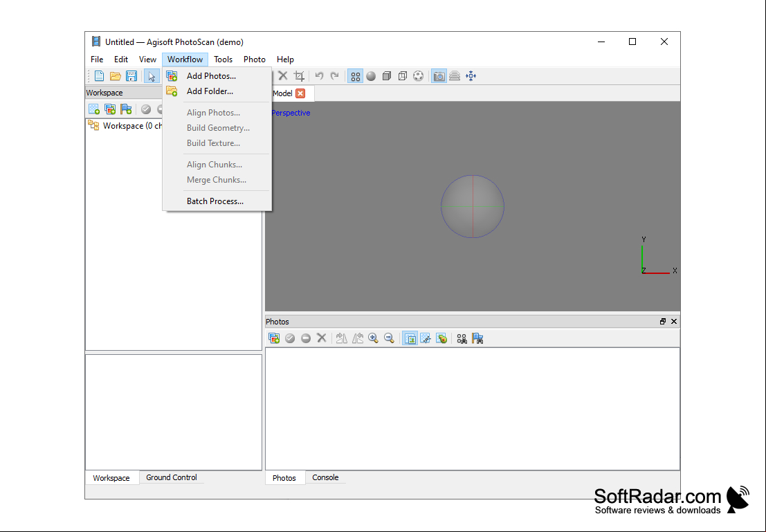Click Build Geometry... menu entry
The width and height of the screenshot is (766, 532).
click(217, 127)
